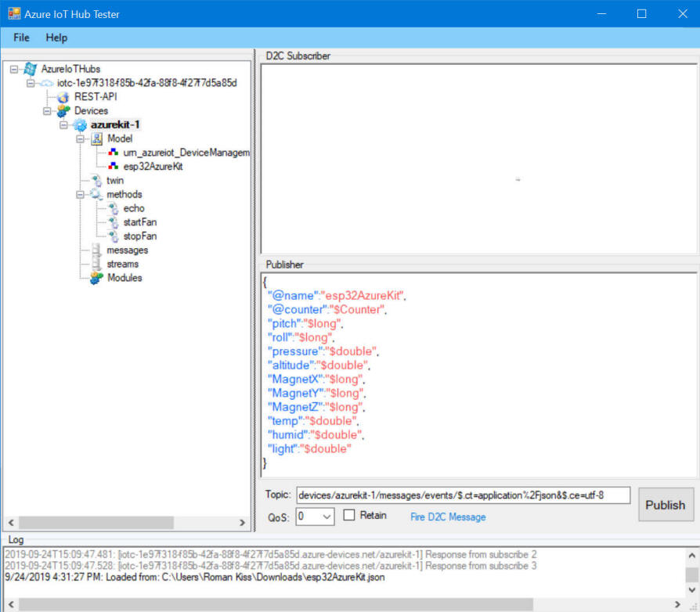Click inside the D2C Subscriber text area
700x612 pixels.
478,159
